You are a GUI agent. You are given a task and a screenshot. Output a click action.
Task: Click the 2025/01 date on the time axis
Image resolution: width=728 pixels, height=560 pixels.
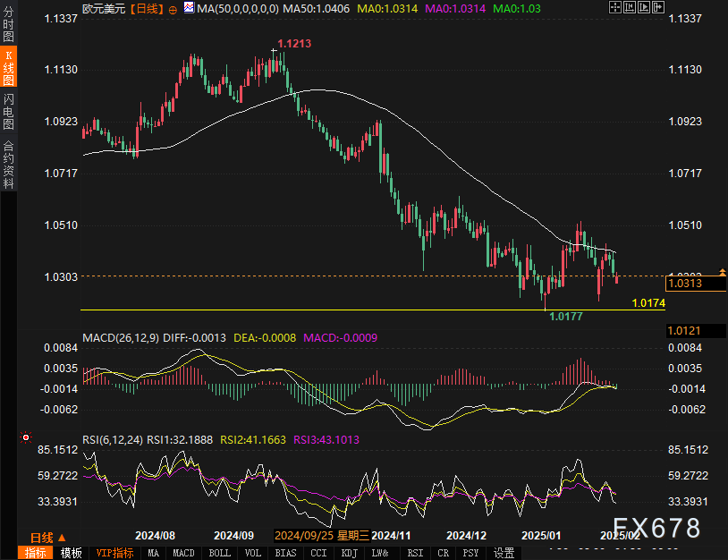541,535
